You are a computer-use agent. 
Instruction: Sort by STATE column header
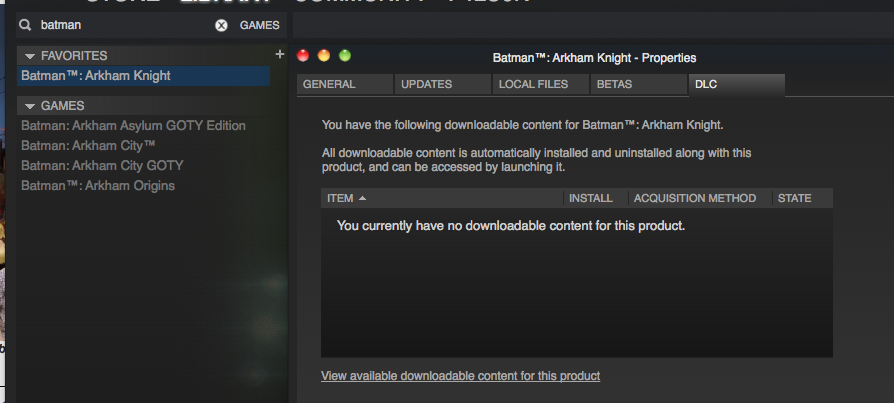click(803, 198)
